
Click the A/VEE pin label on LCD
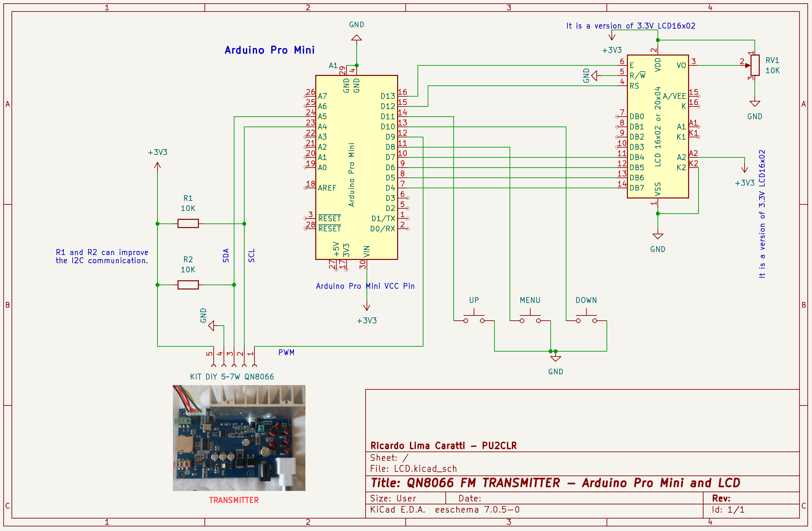(675, 96)
